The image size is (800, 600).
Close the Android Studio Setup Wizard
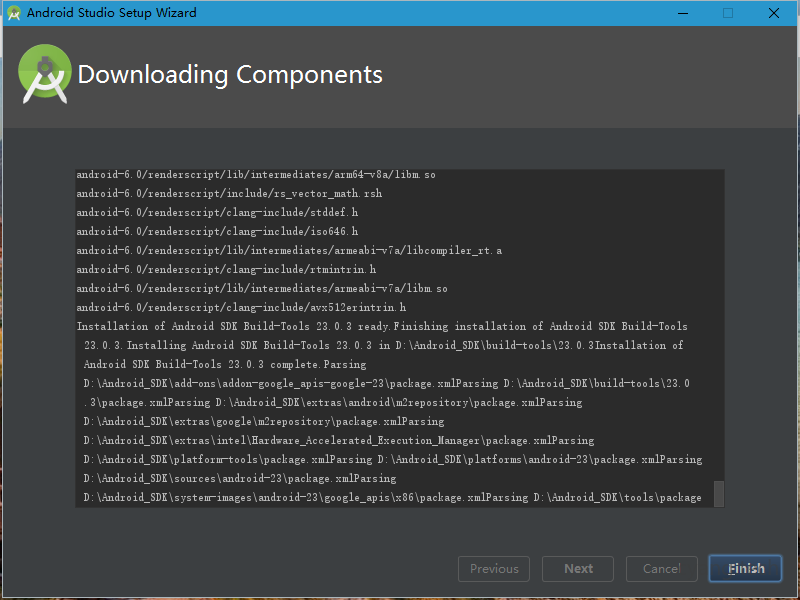click(774, 13)
